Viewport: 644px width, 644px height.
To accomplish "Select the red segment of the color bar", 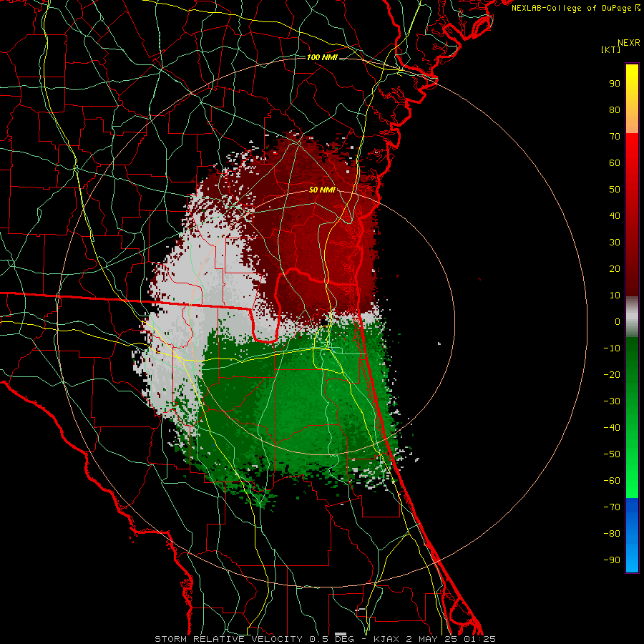I will point(632,215).
